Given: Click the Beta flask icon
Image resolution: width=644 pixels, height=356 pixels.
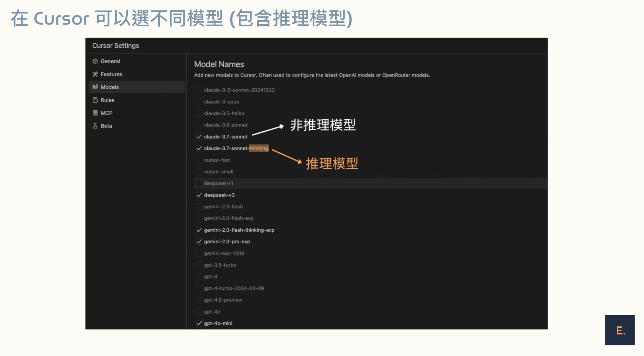Looking at the screenshot, I should 95,126.
